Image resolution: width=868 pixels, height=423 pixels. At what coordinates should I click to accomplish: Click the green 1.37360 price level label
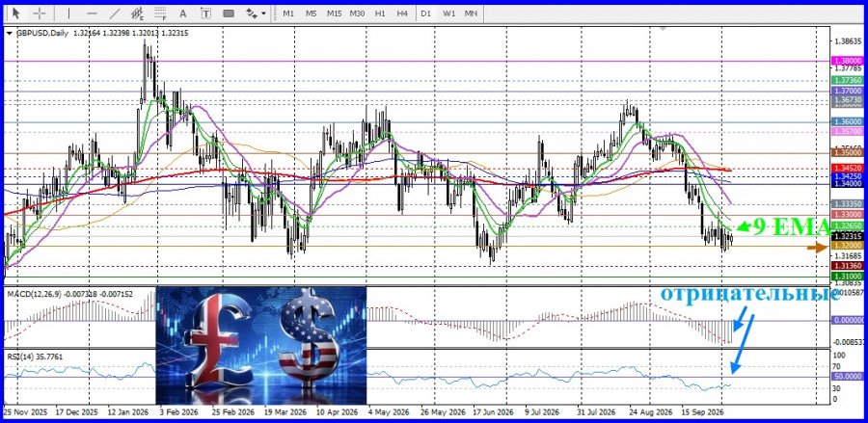[x=848, y=81]
